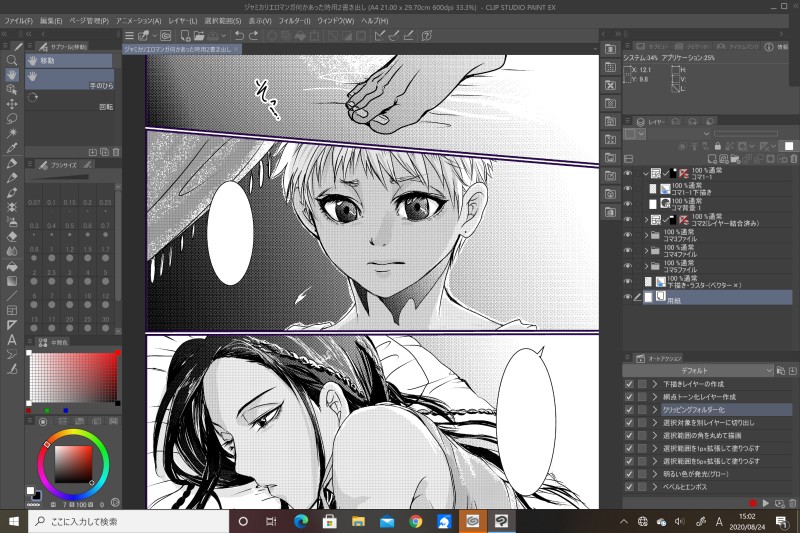The height and width of the screenshot is (533, 800).
Task: Open the フィルター(I) menu
Action: (x=294, y=21)
